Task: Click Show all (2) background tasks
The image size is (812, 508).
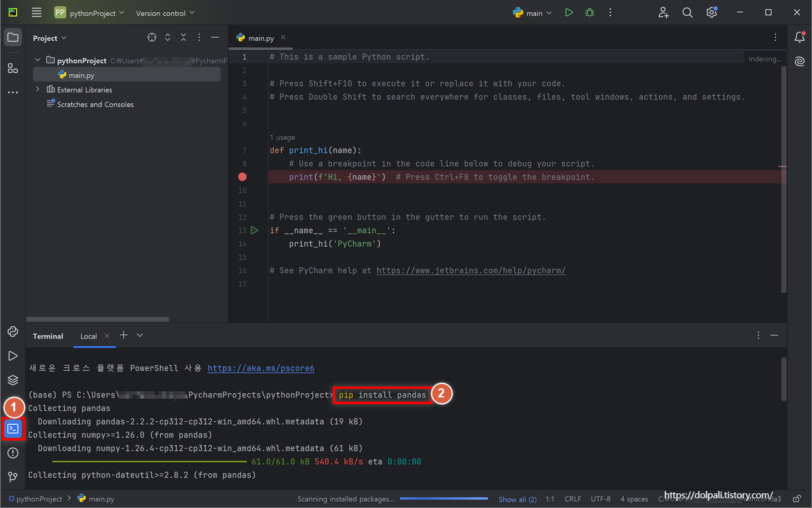Action: point(517,499)
